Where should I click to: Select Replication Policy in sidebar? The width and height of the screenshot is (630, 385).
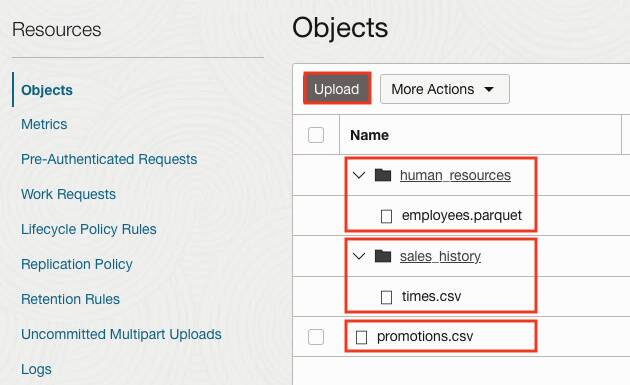[77, 264]
